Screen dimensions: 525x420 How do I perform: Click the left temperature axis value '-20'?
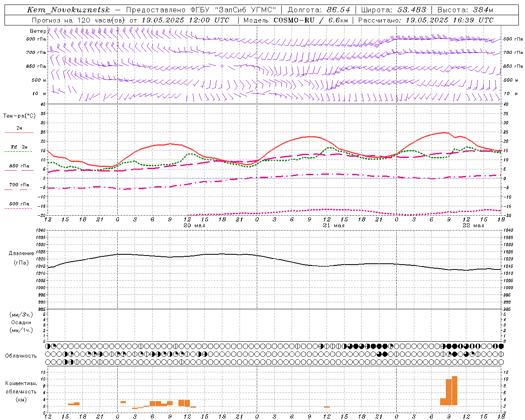(x=41, y=215)
